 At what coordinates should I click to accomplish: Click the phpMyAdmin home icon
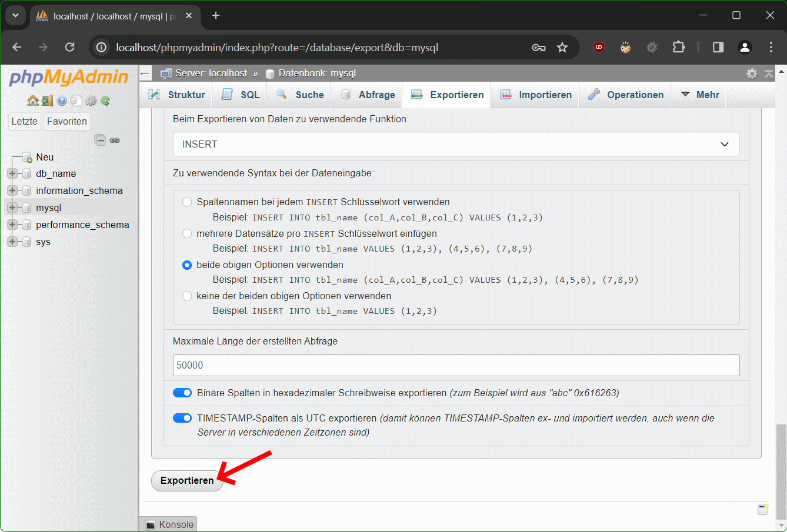(x=33, y=101)
